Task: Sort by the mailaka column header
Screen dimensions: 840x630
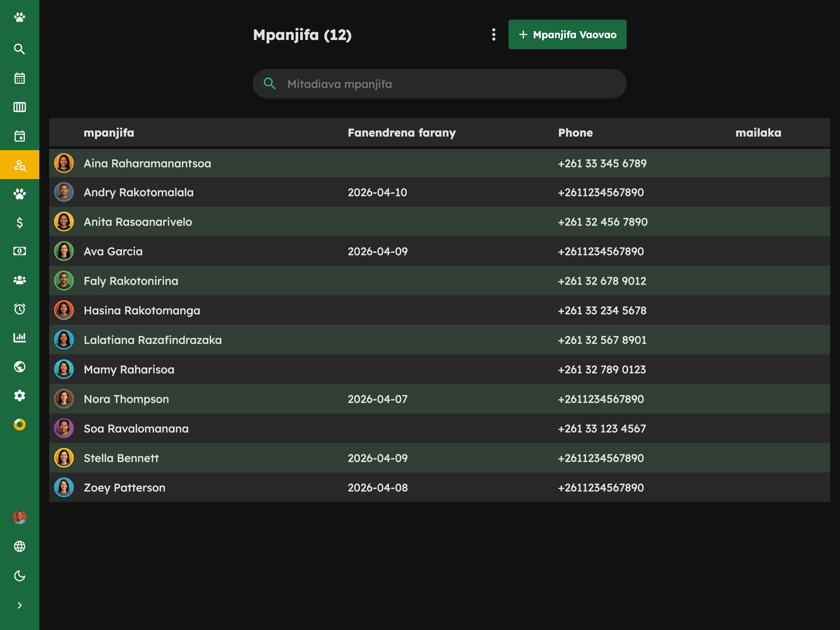Action: point(758,133)
